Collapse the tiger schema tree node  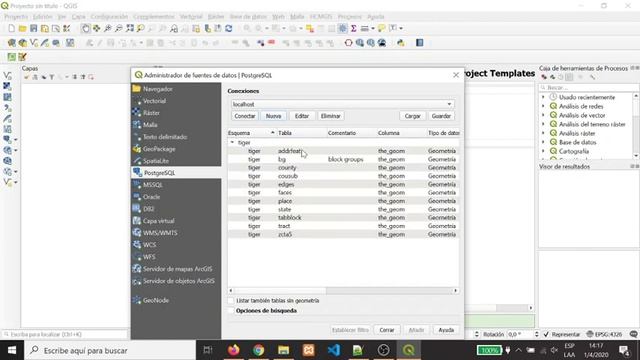coord(232,142)
